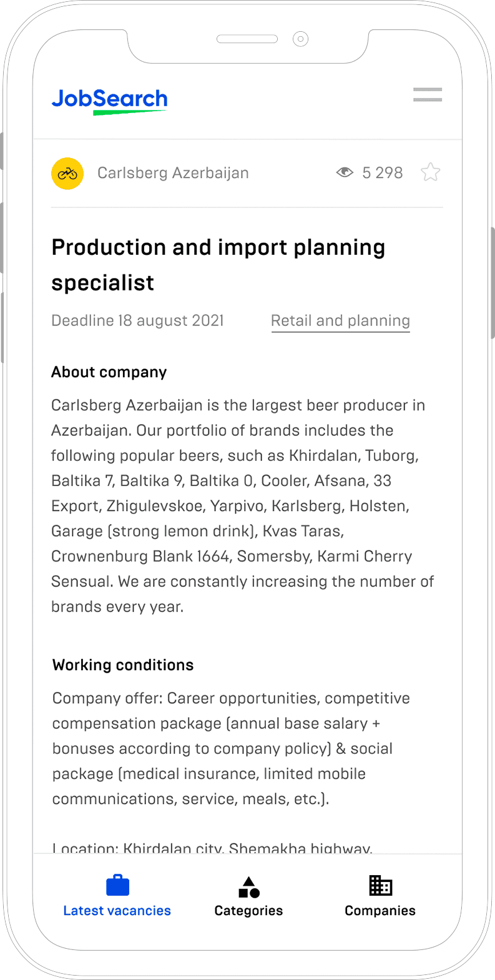Click the yellow bicycle company logo

coord(67,174)
